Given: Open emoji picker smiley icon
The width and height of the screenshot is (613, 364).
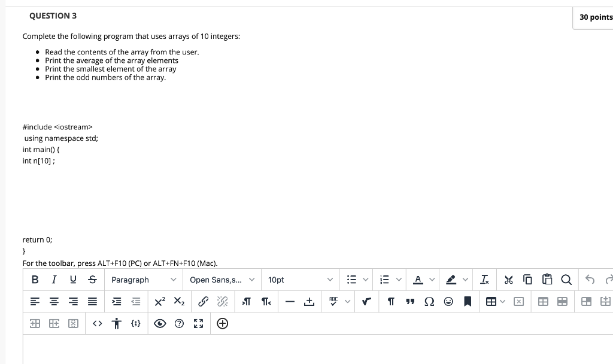Looking at the screenshot, I should pos(448,302).
